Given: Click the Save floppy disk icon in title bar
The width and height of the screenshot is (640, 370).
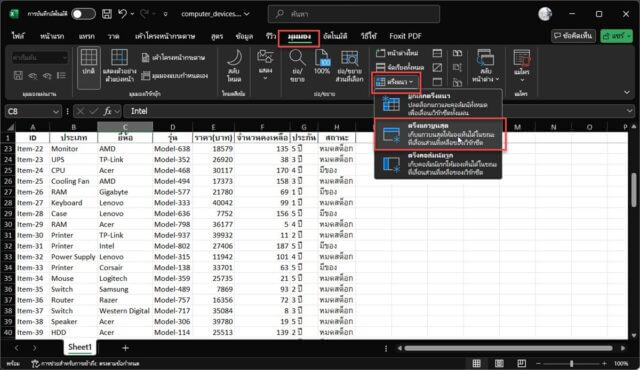Looking at the screenshot, I should (107, 14).
